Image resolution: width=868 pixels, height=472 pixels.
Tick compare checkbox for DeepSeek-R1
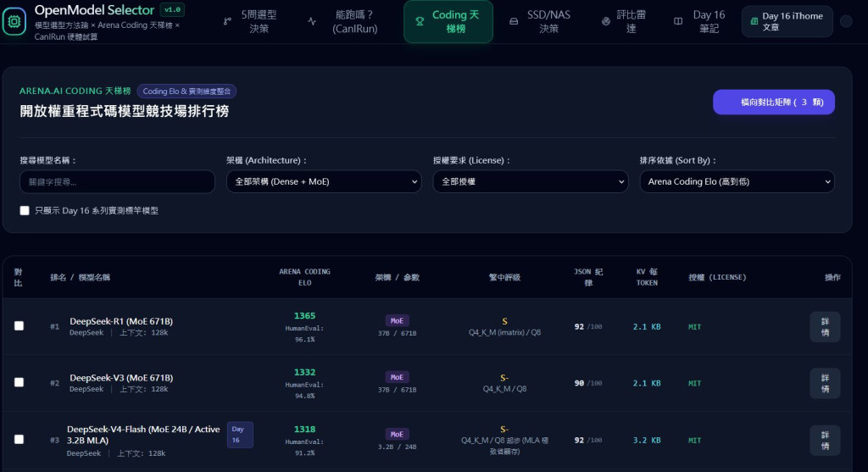19,326
